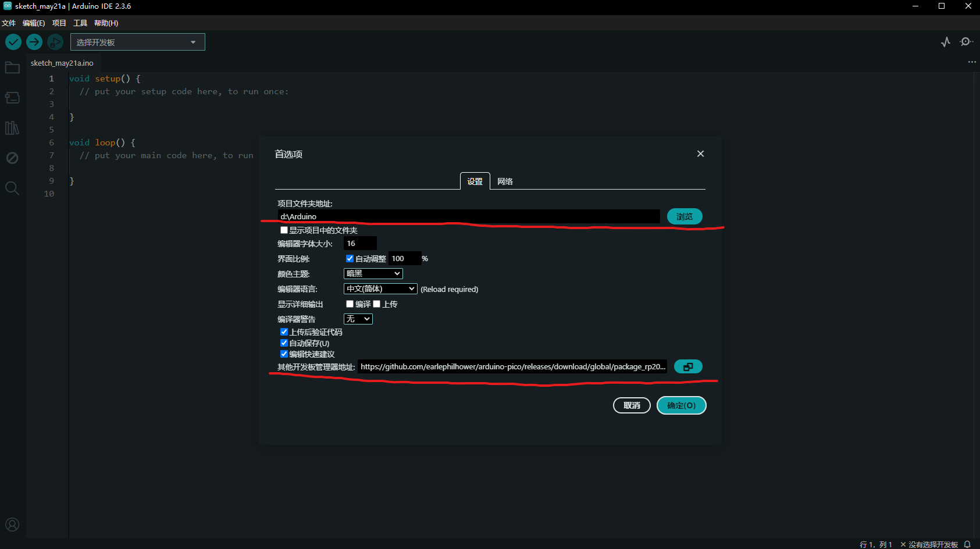Click the account profile icon

[x=12, y=525]
